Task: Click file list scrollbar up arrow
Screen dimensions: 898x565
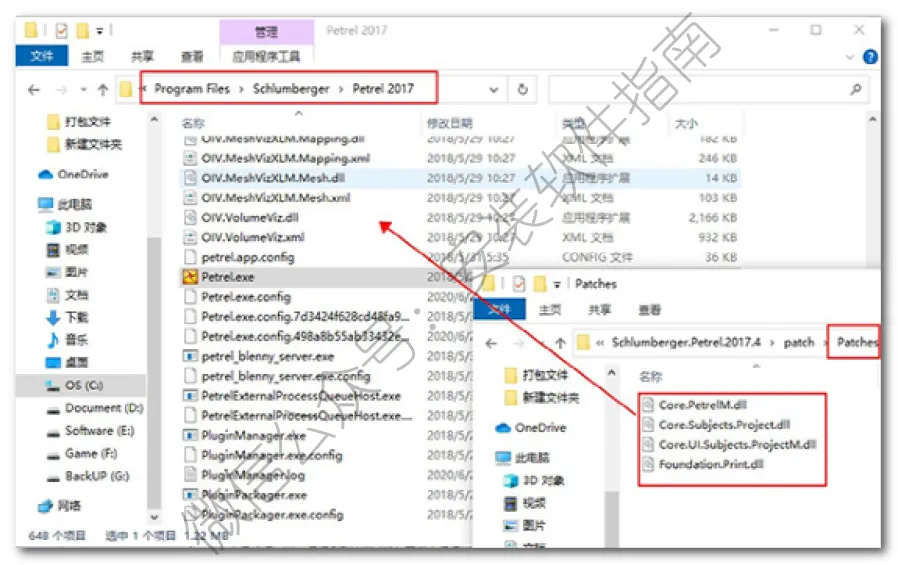Action: click(872, 120)
